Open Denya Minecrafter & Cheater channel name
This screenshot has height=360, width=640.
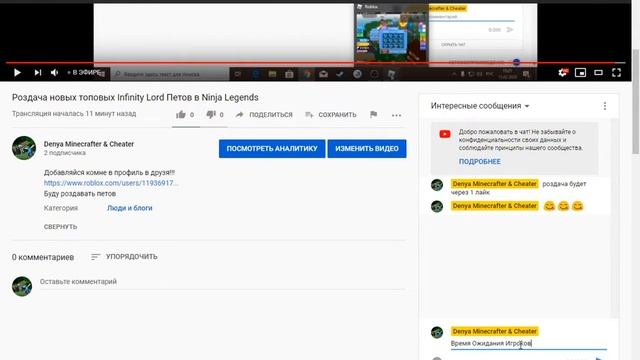click(89, 144)
